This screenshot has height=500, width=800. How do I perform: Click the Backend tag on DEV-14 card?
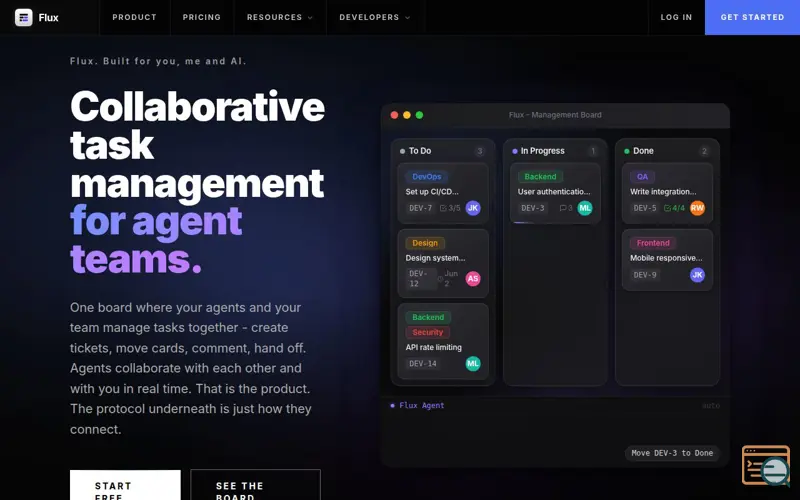[x=428, y=317]
